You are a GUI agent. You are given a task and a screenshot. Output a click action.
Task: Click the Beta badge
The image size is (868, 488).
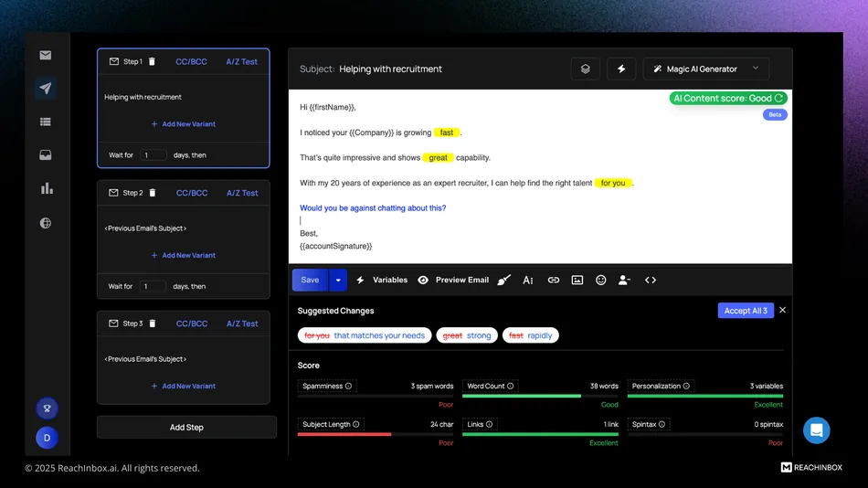pyautogui.click(x=775, y=114)
